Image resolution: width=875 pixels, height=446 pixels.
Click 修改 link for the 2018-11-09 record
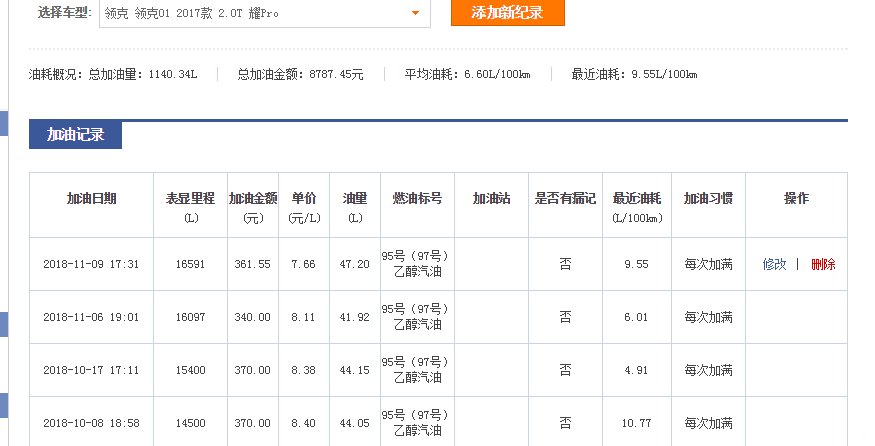[774, 264]
